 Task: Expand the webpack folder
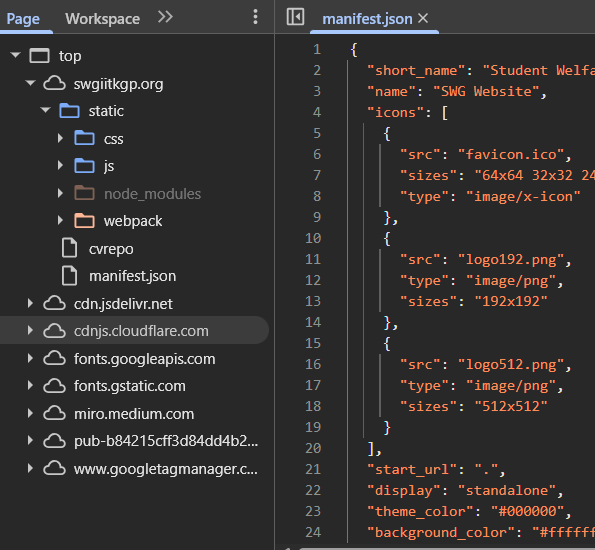click(x=60, y=221)
